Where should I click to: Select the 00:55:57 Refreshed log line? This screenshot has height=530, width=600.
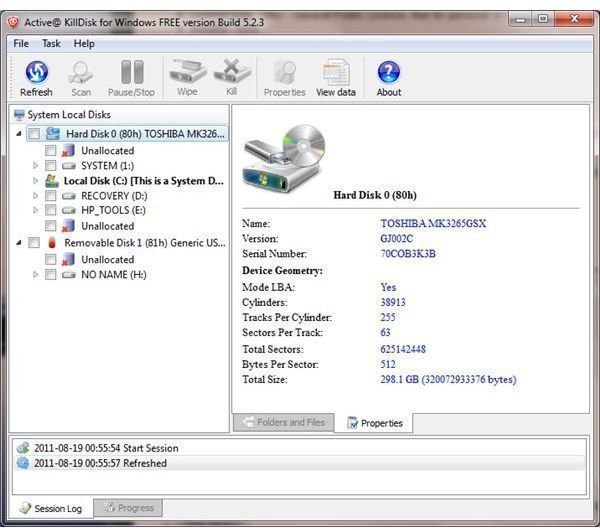tap(299, 463)
